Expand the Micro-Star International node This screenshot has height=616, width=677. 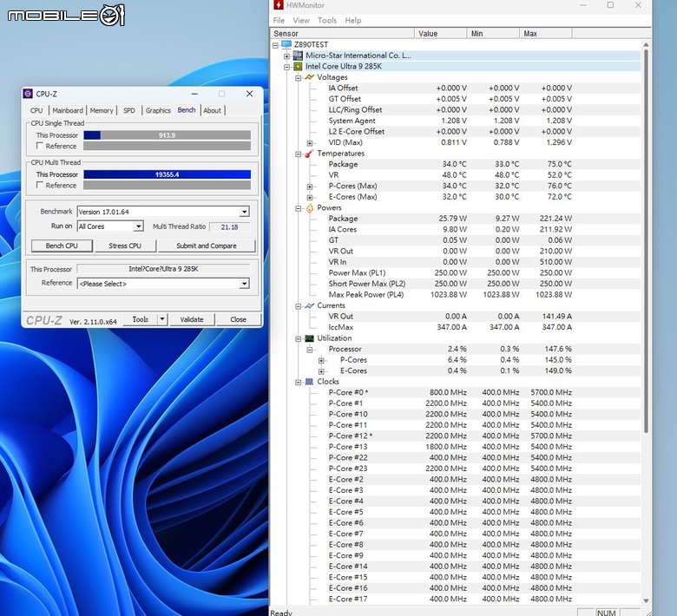[286, 56]
